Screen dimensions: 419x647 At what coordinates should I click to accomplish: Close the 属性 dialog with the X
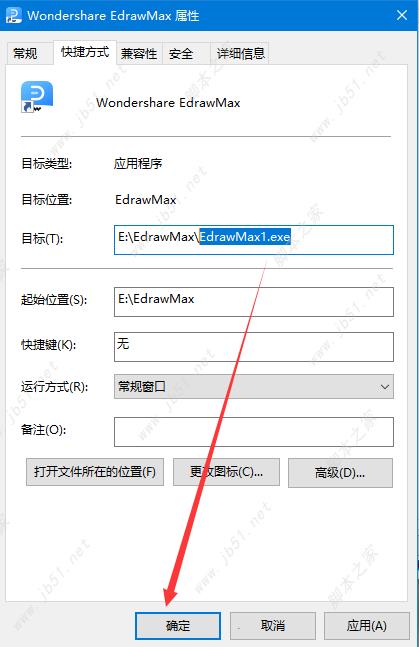click(402, 15)
